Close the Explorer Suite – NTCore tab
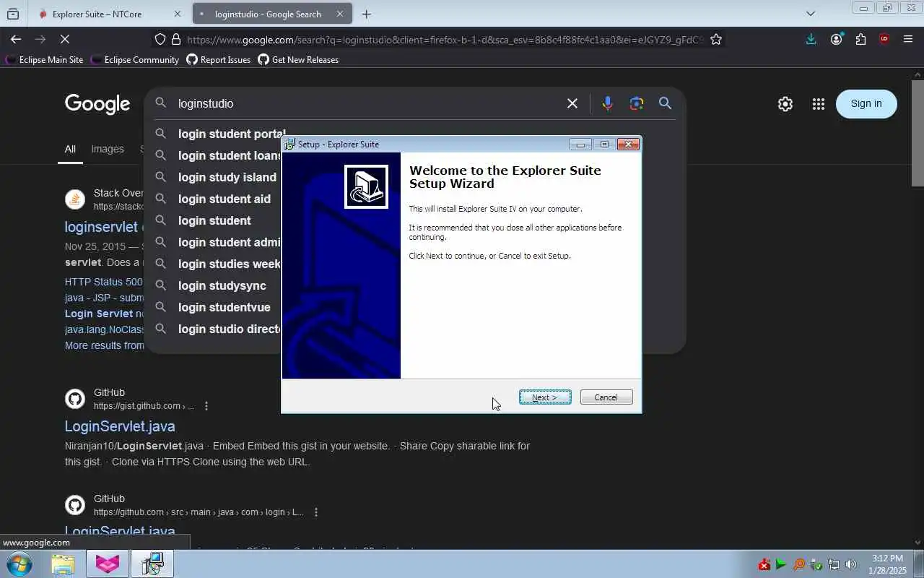This screenshot has height=578, width=924. coord(178,14)
